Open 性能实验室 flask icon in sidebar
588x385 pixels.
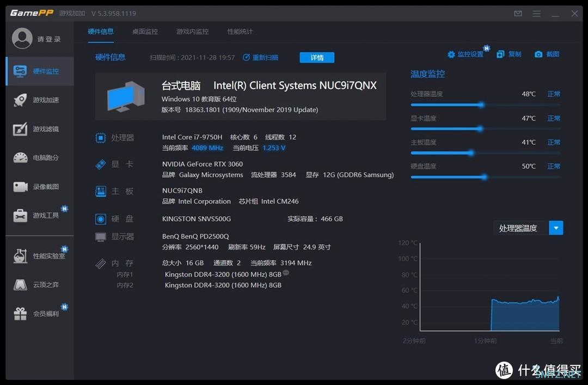point(20,256)
